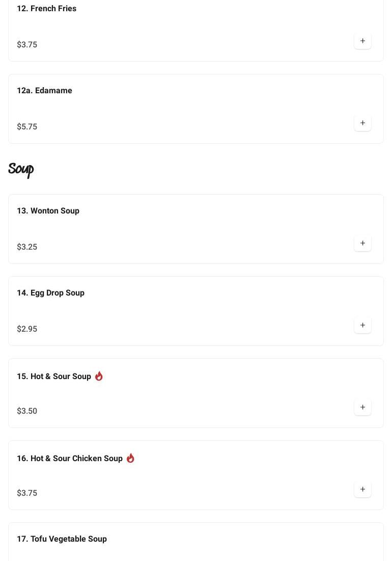Select 17. Tofu Vegetable Soup item
This screenshot has width=392, height=561.
click(62, 539)
